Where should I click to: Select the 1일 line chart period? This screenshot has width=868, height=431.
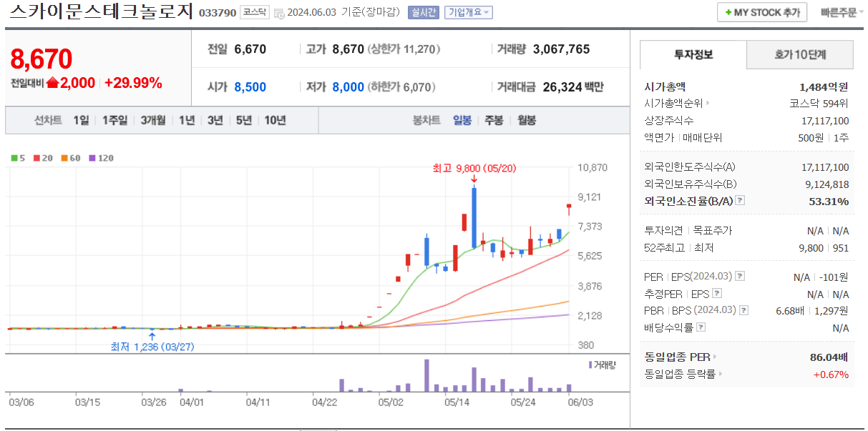click(x=82, y=120)
